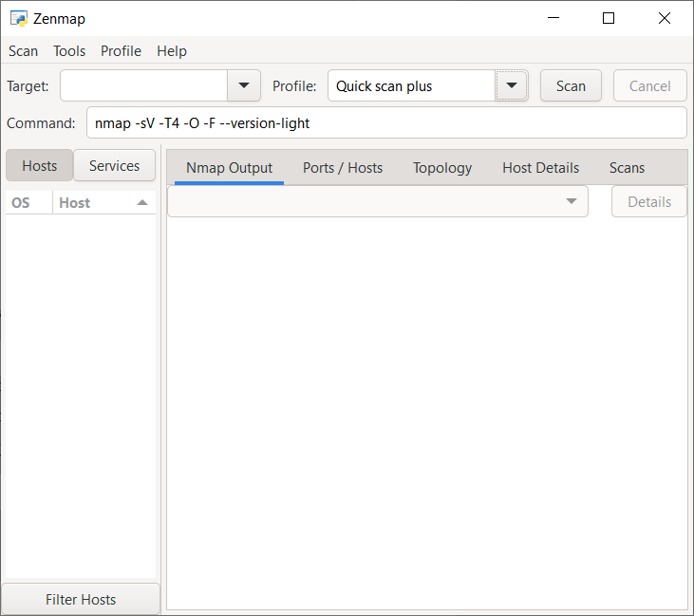Minimize the Zenmap window
The height and width of the screenshot is (616, 694).
(x=553, y=18)
